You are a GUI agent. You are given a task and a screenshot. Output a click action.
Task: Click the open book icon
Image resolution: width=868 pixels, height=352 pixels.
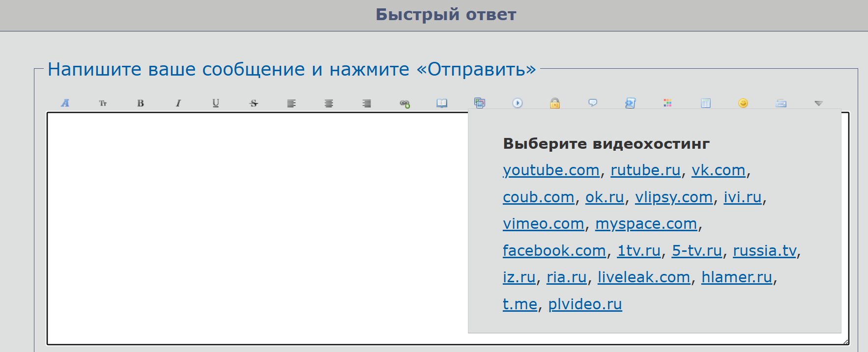[x=442, y=103]
